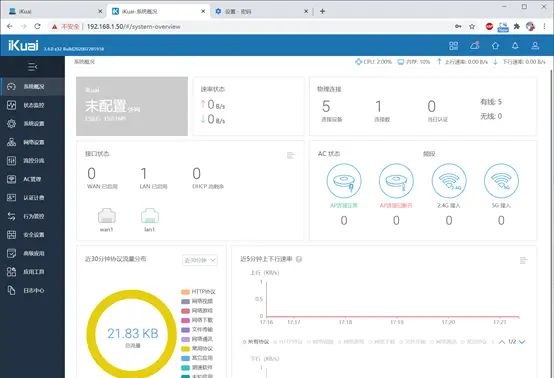Click the 系统设置 gear icon in sidebar

(11, 124)
